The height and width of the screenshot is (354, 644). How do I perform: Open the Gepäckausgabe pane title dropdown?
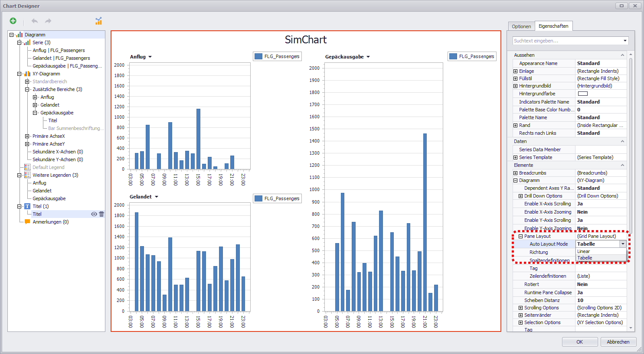368,57
